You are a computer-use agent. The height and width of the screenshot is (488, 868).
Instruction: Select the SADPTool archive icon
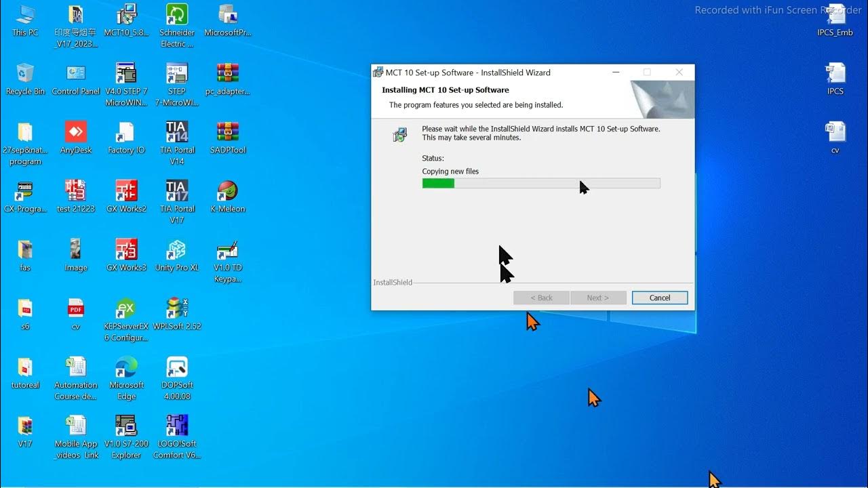tap(228, 138)
